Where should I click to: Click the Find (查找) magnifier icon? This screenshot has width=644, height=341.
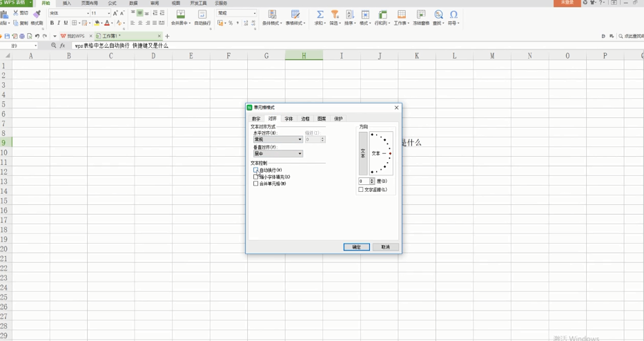pos(438,14)
